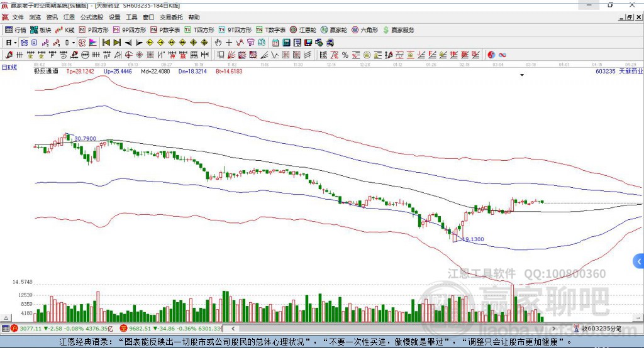
Task: Click the 极反通道 indicator name
Action: click(x=46, y=71)
